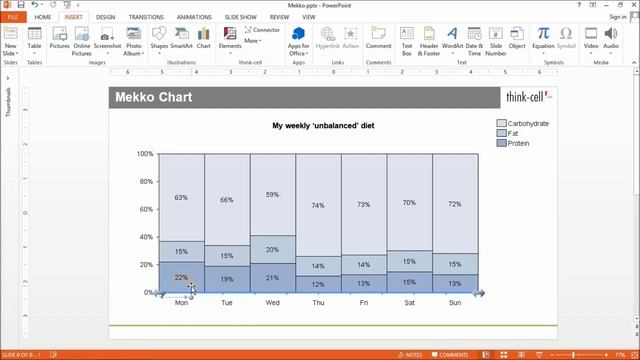This screenshot has height=360, width=640.
Task: Insert a Comment
Action: tap(378, 38)
